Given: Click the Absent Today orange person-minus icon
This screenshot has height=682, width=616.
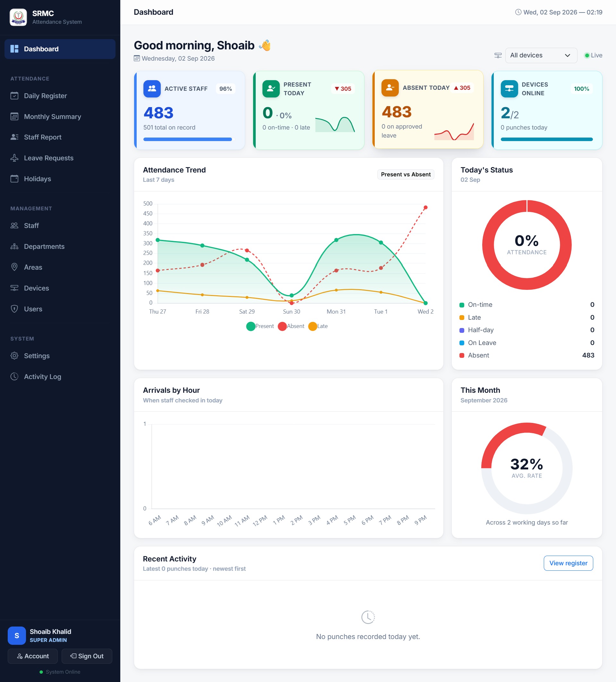Looking at the screenshot, I should [x=390, y=88].
